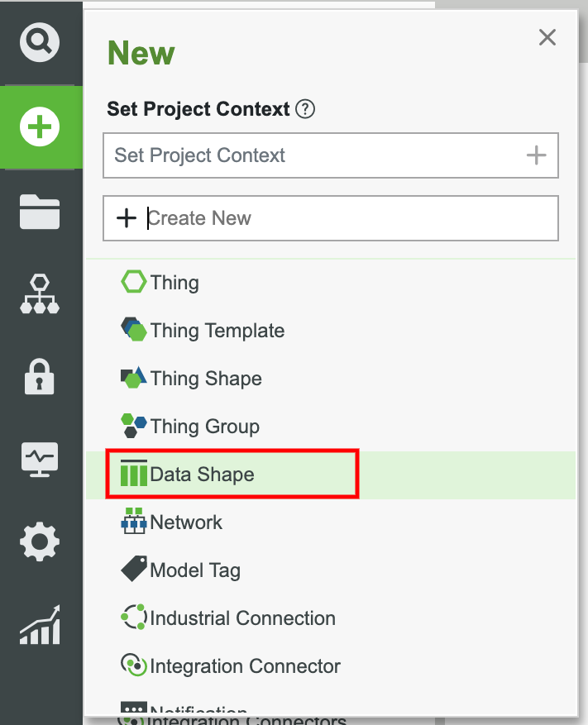Select the green New entity plus icon
This screenshot has width=588, height=725.
coord(41,128)
